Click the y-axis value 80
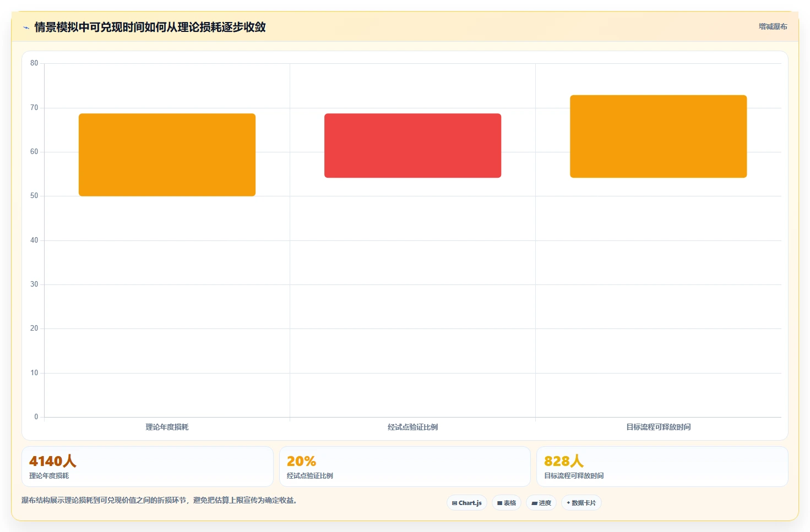The height and width of the screenshot is (532, 810). [x=34, y=63]
